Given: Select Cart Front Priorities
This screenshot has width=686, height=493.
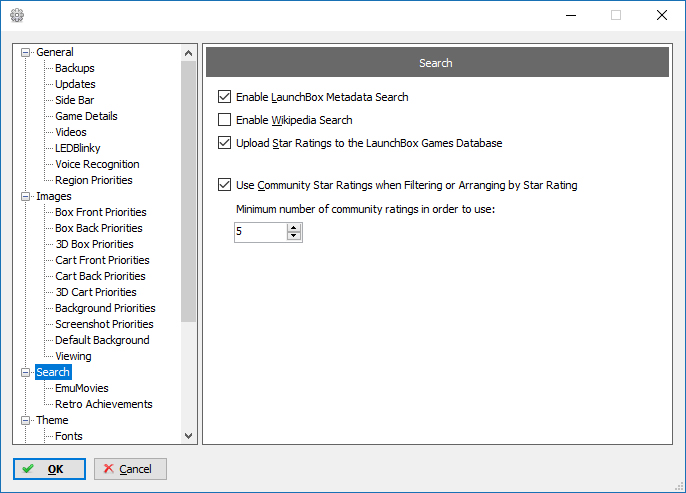Looking at the screenshot, I should click(x=102, y=260).
